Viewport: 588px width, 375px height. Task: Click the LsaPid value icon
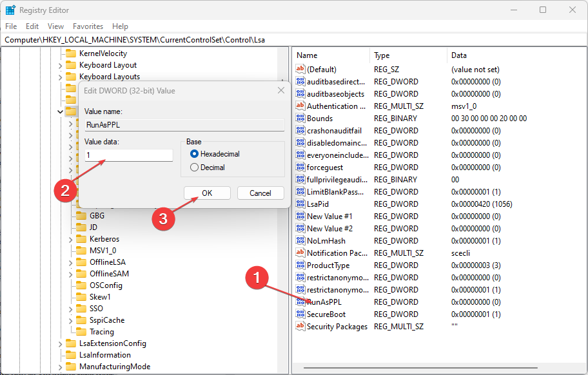(300, 204)
